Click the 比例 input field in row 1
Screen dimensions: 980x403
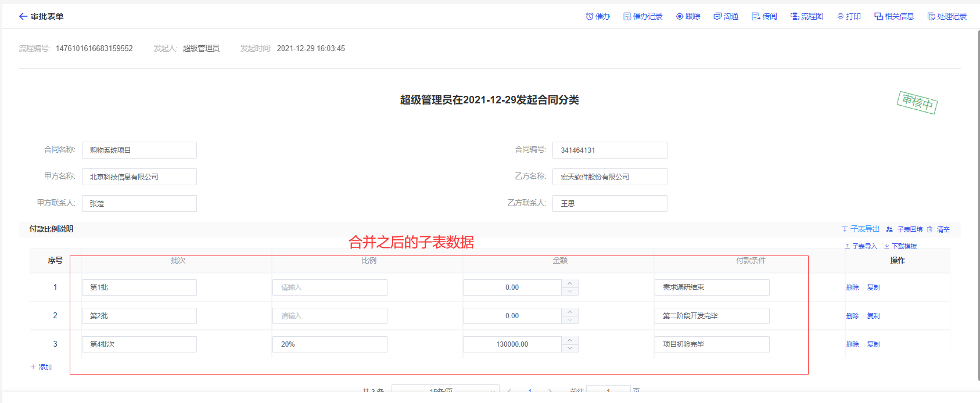pyautogui.click(x=329, y=287)
